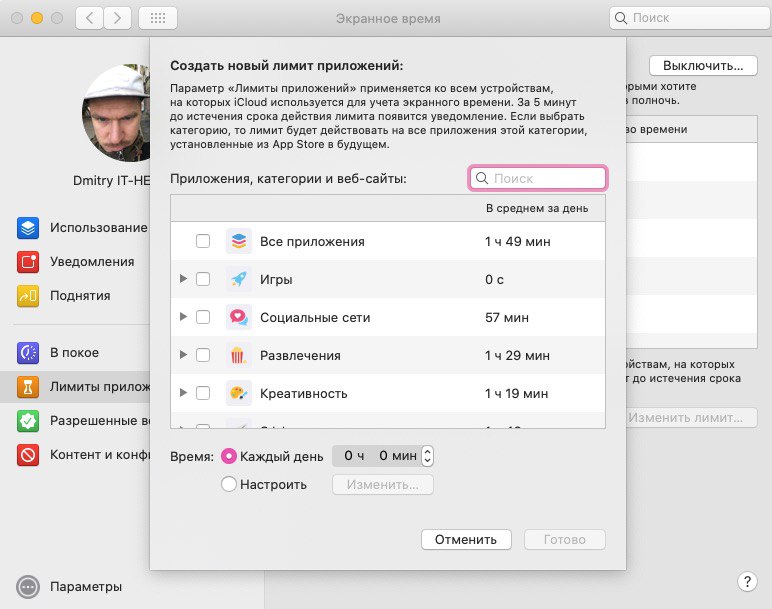
Task: Expand the 'Развлечения' category
Action: click(x=183, y=355)
